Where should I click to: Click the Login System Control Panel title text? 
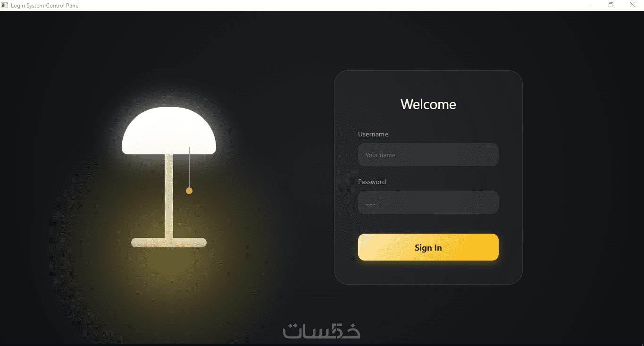pos(45,6)
